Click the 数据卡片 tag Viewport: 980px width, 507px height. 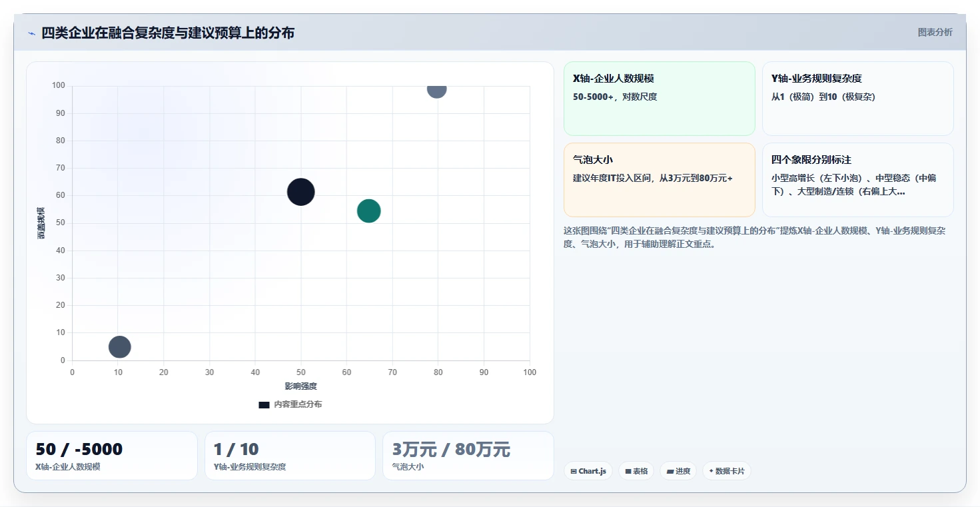726,471
